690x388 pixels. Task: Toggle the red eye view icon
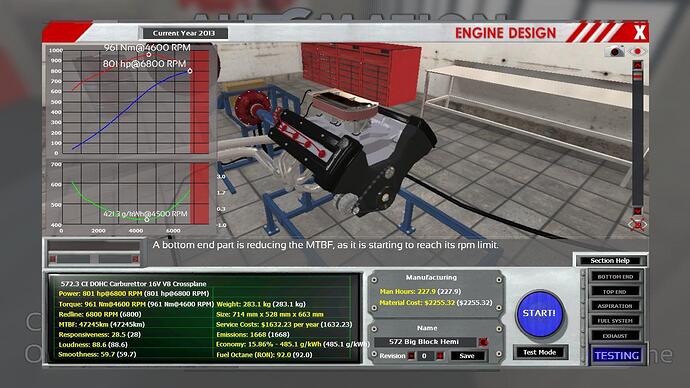coord(637,51)
